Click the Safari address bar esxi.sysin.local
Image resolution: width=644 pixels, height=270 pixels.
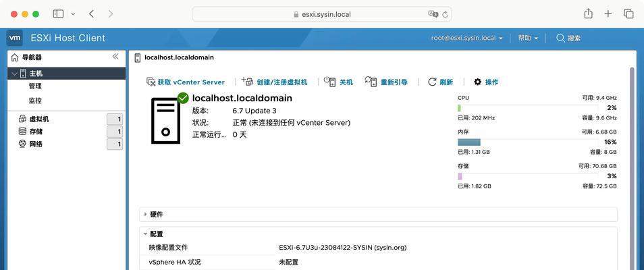pyautogui.click(x=322, y=14)
